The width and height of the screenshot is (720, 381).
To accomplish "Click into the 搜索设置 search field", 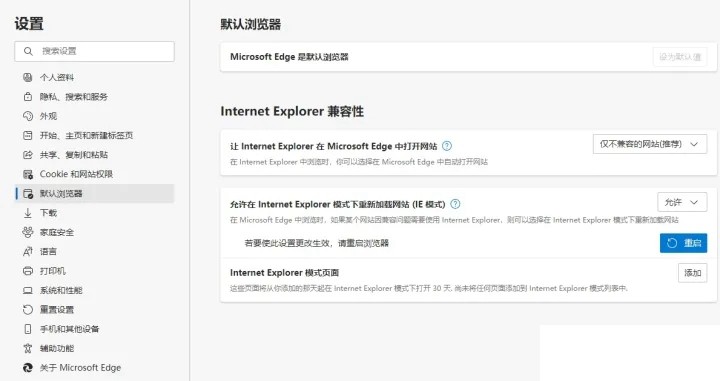I will (95, 51).
